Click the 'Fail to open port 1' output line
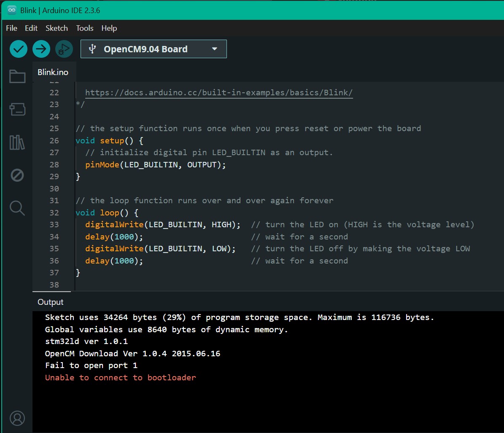Viewport: 504px width, 433px height. pyautogui.click(x=91, y=366)
